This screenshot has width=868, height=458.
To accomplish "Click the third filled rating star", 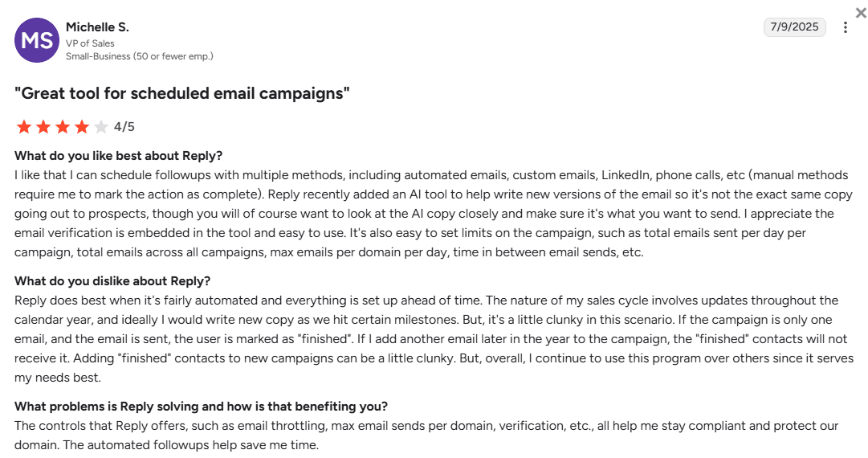I will coord(62,127).
